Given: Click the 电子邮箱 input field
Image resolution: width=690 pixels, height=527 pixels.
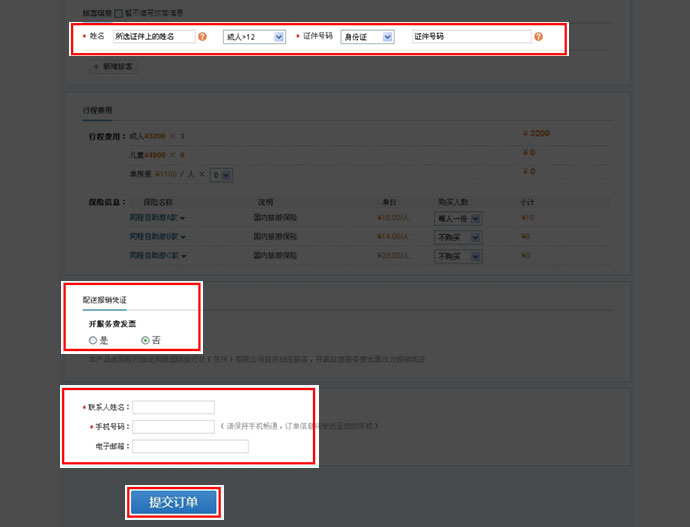Looking at the screenshot, I should [x=190, y=446].
